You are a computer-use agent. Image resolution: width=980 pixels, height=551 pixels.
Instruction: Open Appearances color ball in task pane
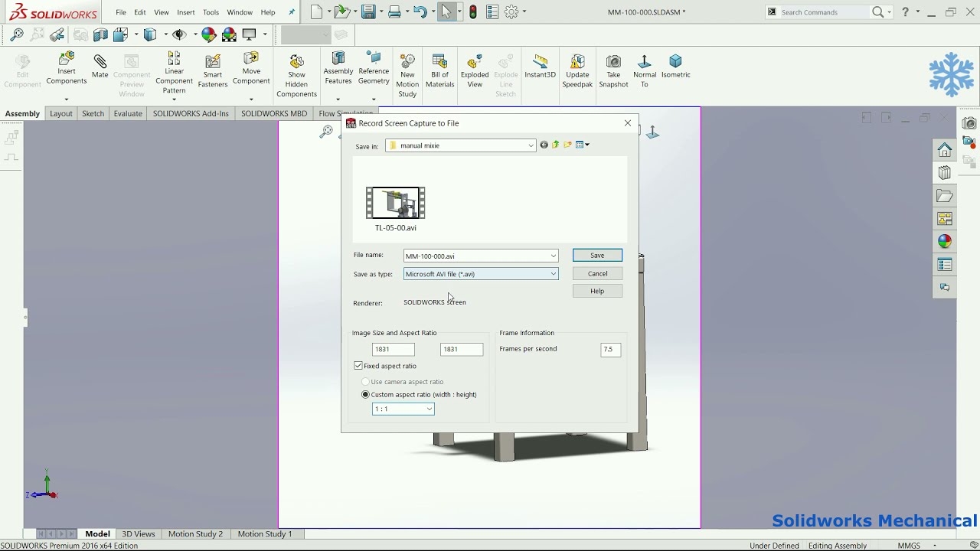click(x=945, y=241)
